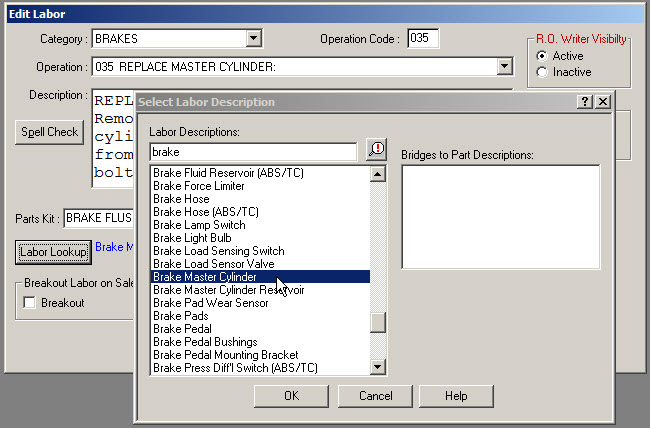Select the Inactive radio button
Screen dimensions: 650x428
tap(542, 72)
